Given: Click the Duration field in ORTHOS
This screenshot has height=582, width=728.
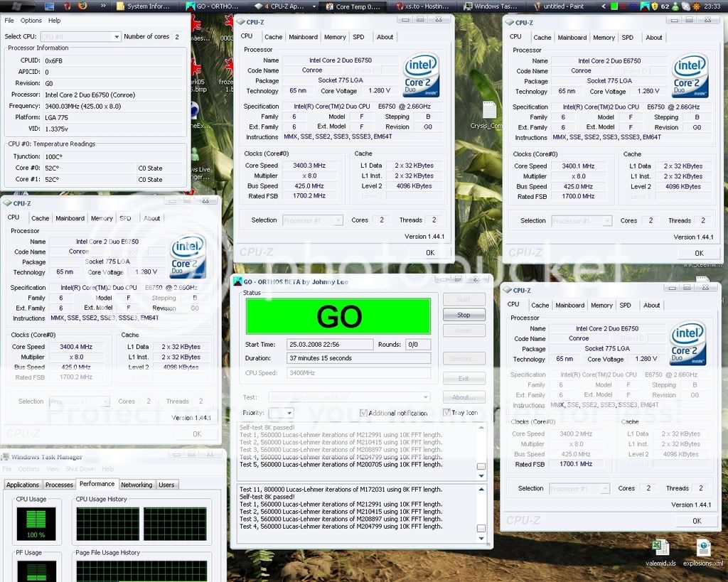Looking at the screenshot, I should (x=358, y=358).
